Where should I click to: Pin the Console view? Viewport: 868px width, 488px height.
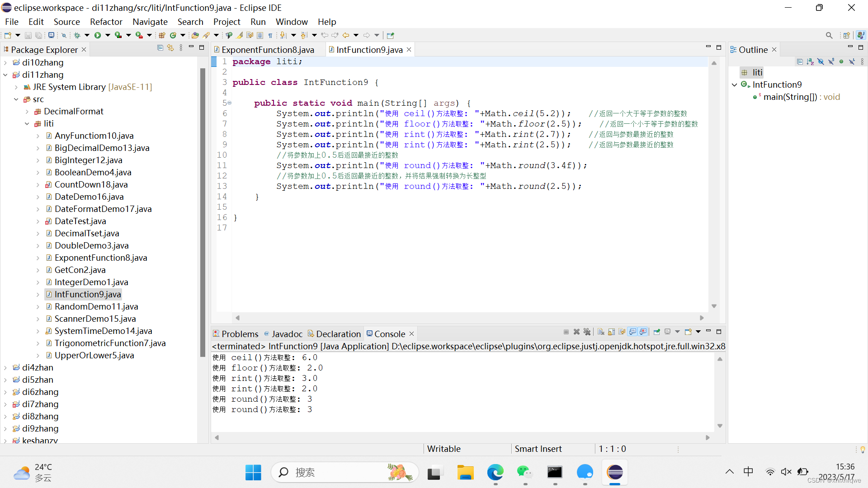pos(656,332)
